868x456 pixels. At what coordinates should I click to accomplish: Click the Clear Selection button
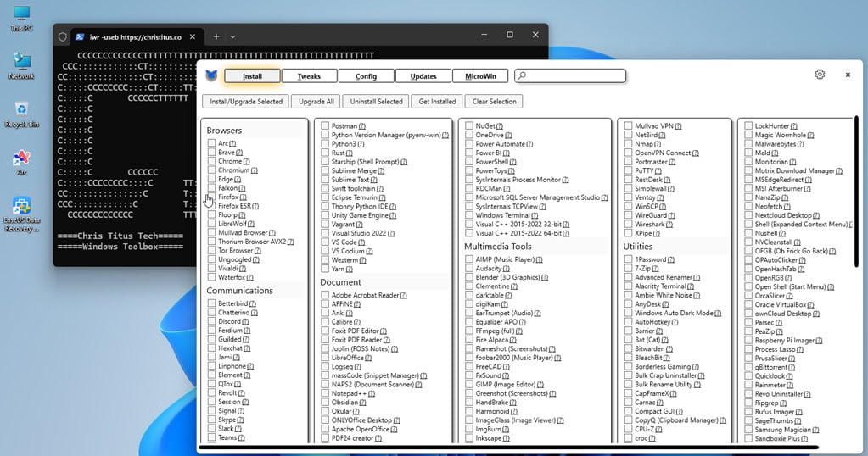pos(495,101)
